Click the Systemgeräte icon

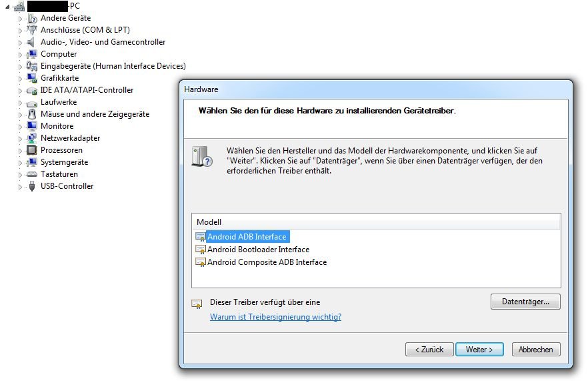pos(32,162)
